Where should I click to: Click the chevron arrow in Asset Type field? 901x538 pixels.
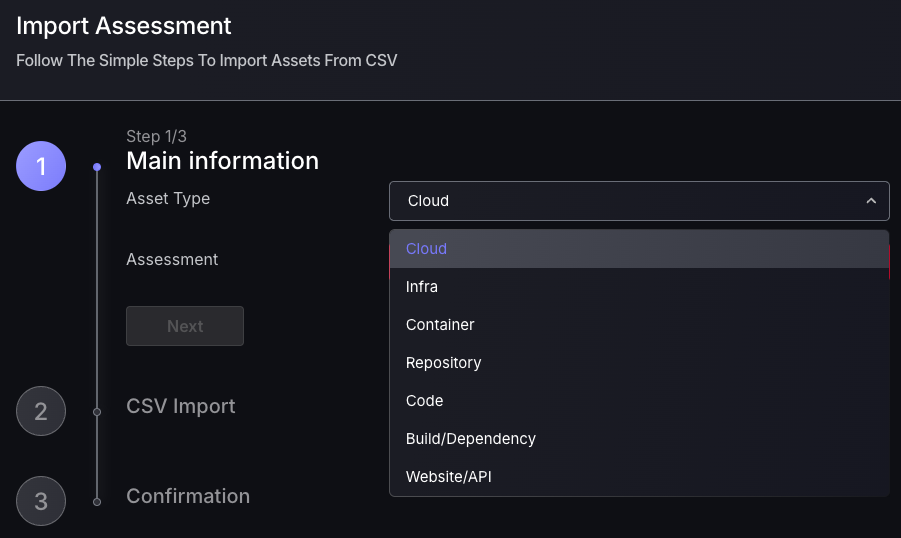click(x=871, y=201)
